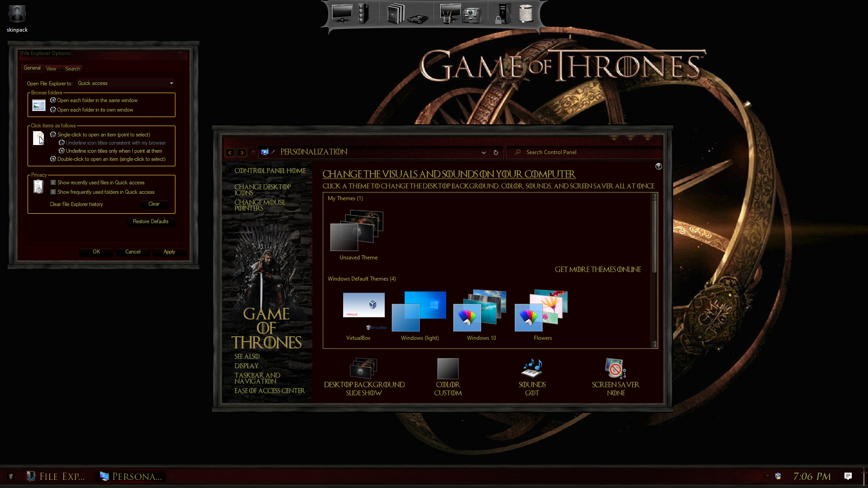Image resolution: width=868 pixels, height=488 pixels.
Task: Click the scrollbar down arrow in themes list
Action: (x=654, y=344)
